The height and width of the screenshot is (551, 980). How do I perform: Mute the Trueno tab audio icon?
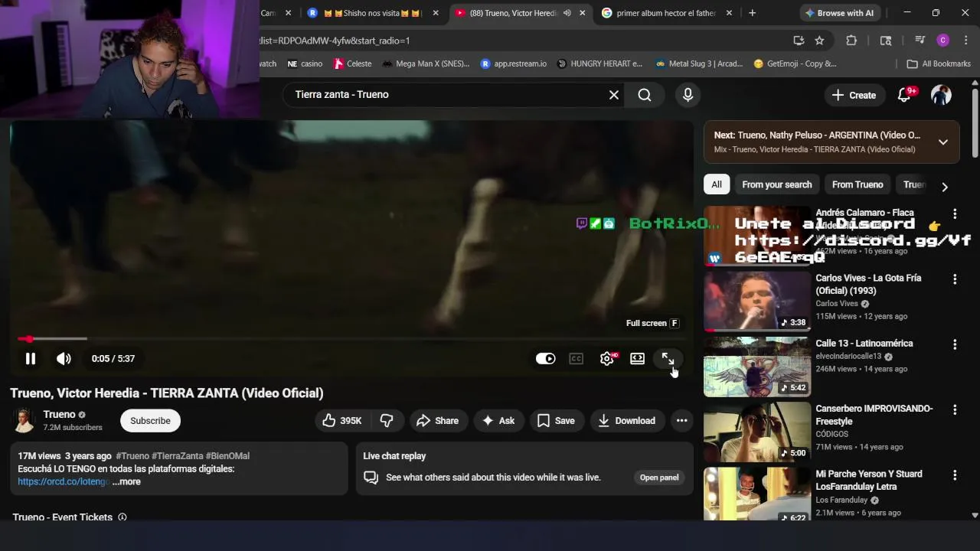tap(567, 13)
